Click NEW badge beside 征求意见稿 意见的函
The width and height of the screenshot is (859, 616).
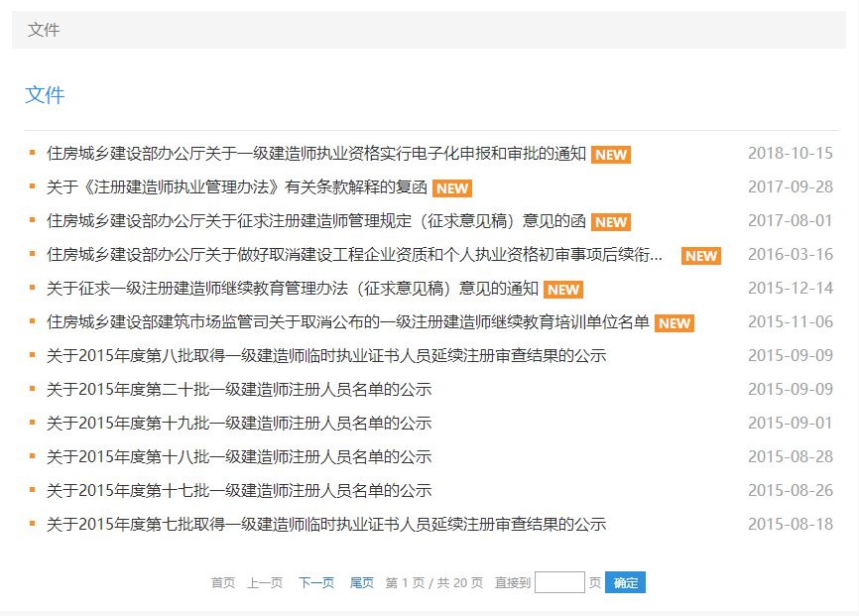coord(610,222)
